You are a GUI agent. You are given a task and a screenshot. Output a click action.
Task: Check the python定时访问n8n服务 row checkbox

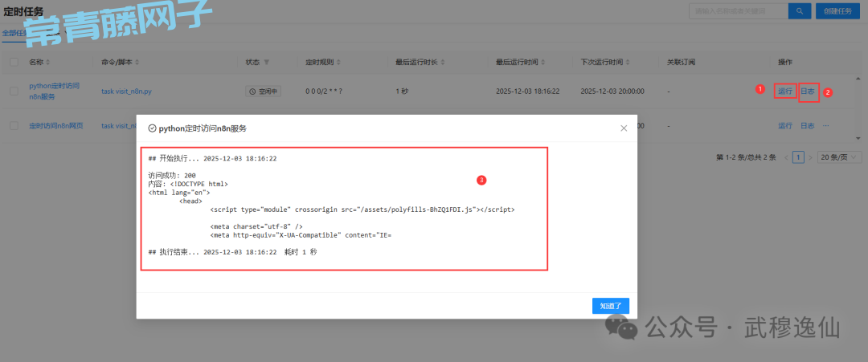coord(14,92)
